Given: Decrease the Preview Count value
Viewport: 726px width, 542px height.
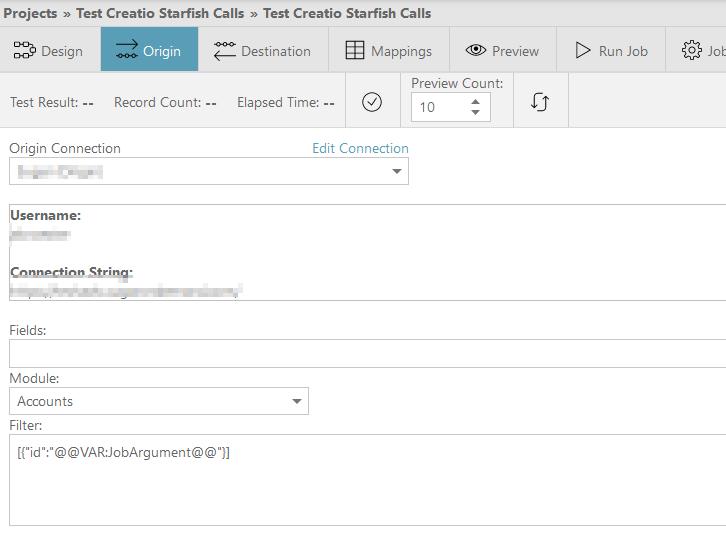Looking at the screenshot, I should [x=475, y=112].
